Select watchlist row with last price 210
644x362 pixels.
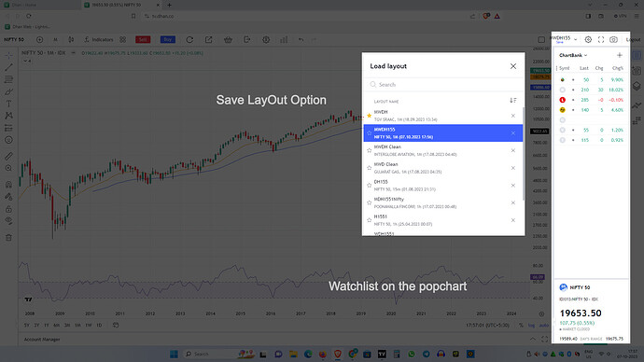click(592, 90)
